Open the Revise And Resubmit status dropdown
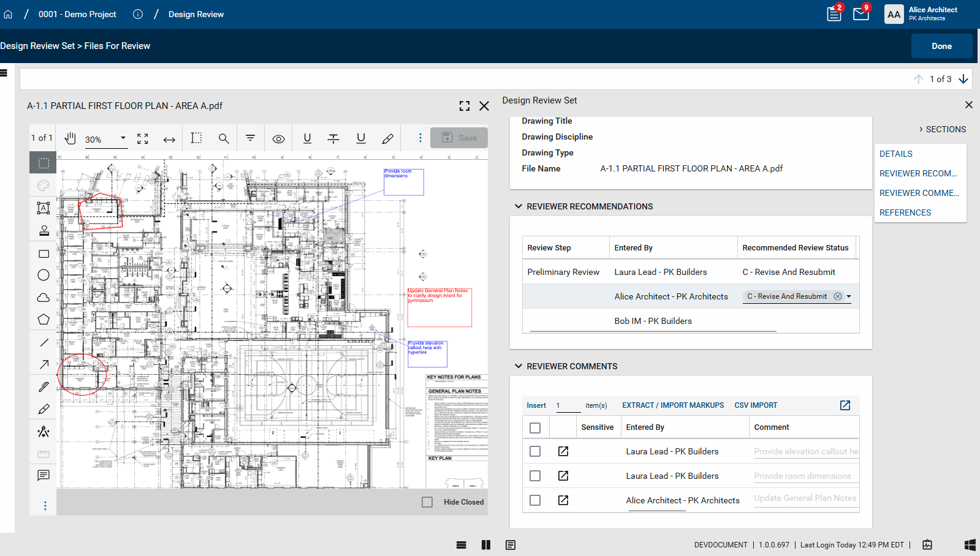This screenshot has height=556, width=980. click(x=849, y=296)
